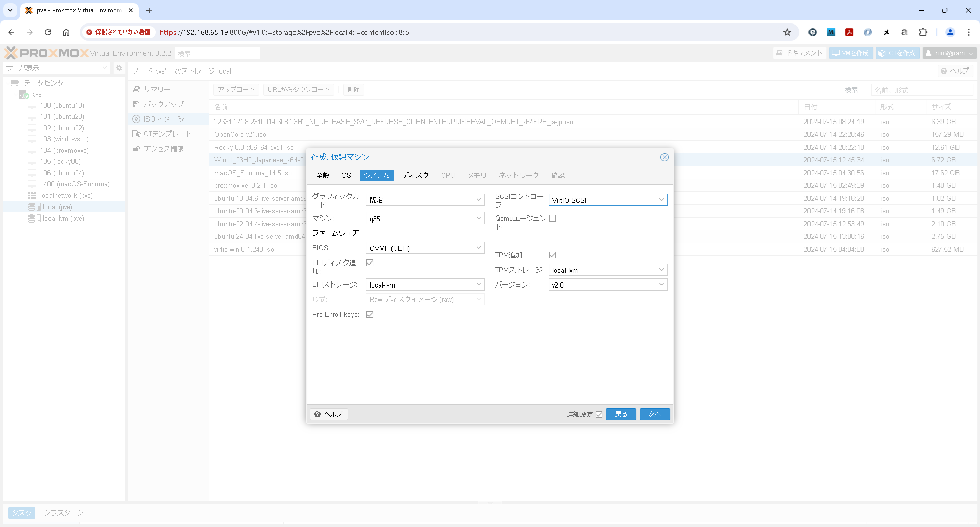Screen dimensions: 980x527
Task: Toggle the Add TPM checkbox
Action: click(552, 255)
